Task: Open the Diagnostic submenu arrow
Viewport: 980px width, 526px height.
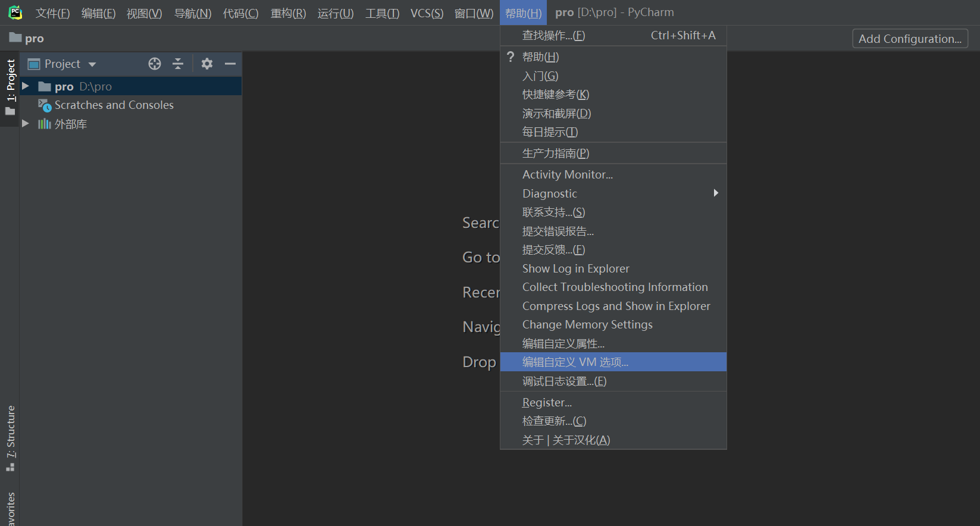Action: point(716,193)
